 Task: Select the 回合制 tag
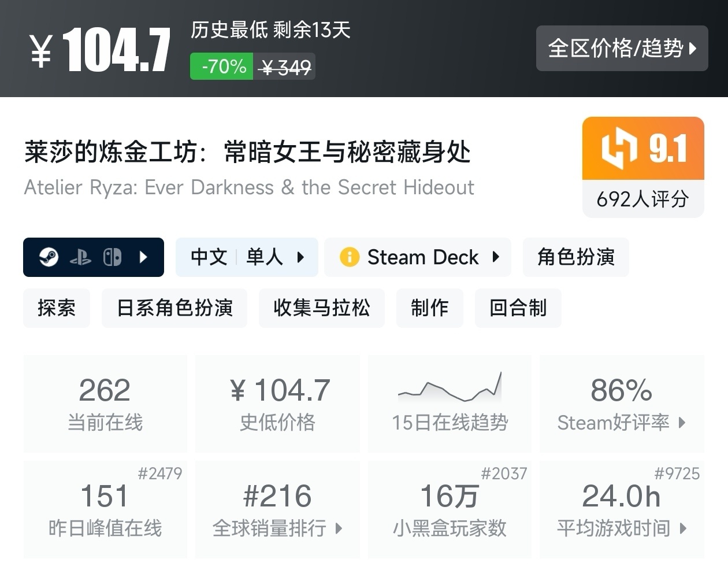518,308
